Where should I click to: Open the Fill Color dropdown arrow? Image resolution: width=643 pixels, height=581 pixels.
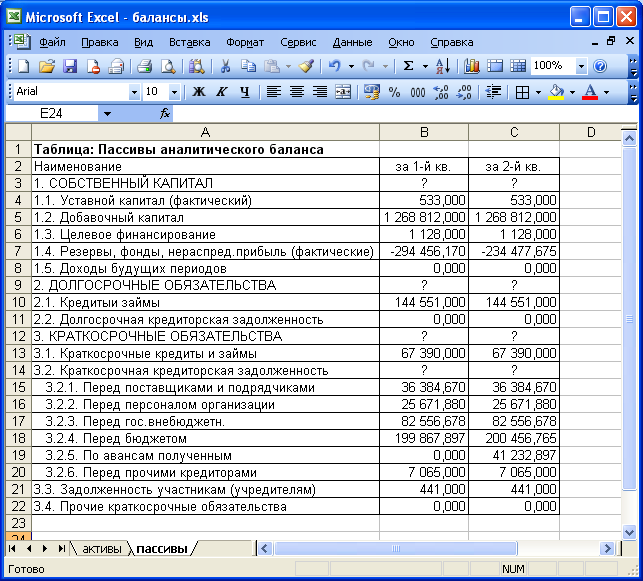(x=572, y=92)
